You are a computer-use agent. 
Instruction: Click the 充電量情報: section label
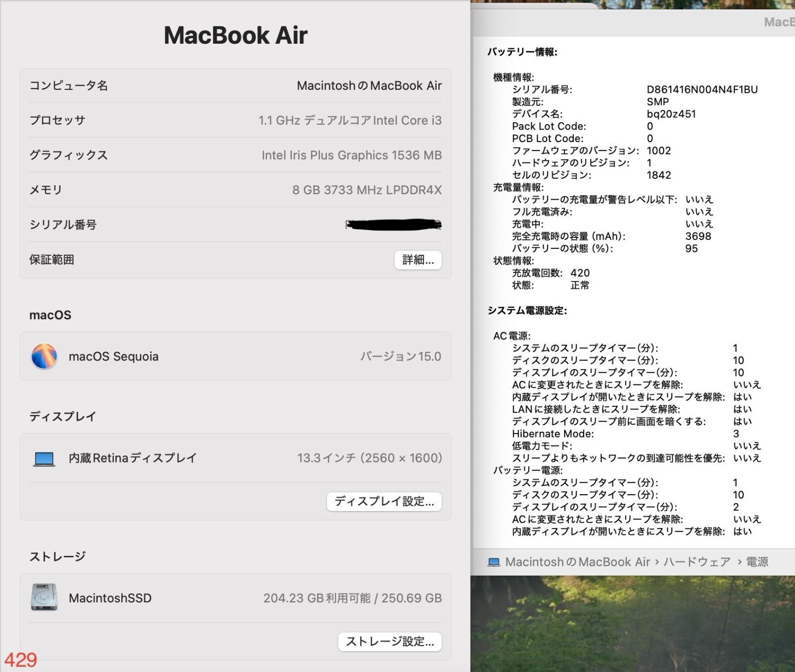518,187
